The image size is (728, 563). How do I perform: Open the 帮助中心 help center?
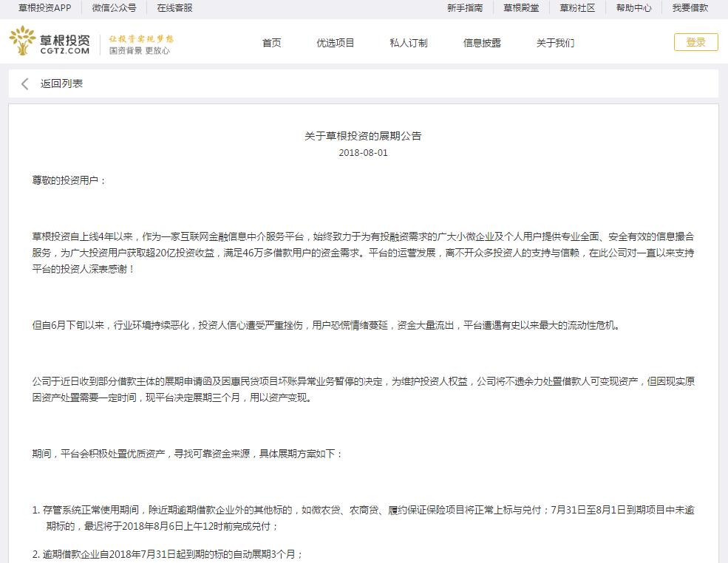pyautogui.click(x=633, y=9)
